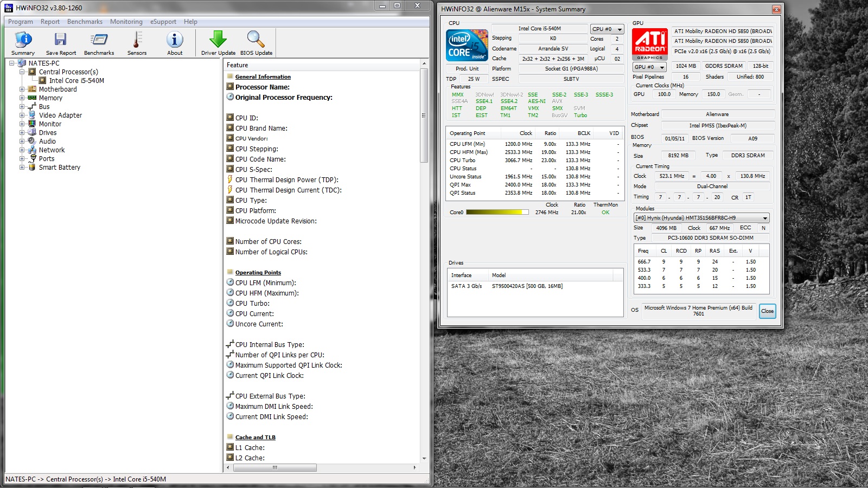Click the status bar breadcrumb path

coord(86,479)
